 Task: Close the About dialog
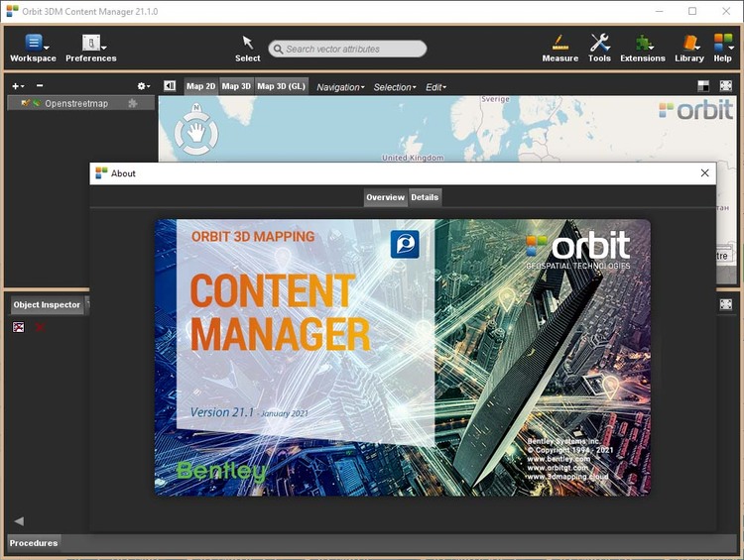point(704,172)
